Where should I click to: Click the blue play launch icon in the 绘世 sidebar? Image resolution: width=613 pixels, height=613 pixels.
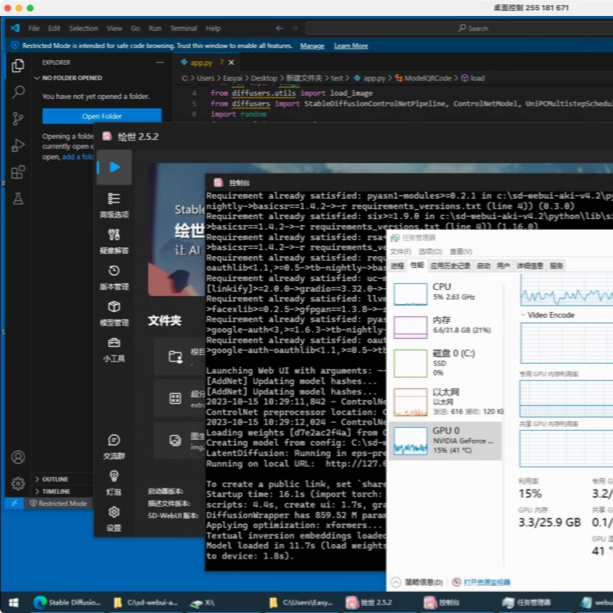click(x=114, y=167)
